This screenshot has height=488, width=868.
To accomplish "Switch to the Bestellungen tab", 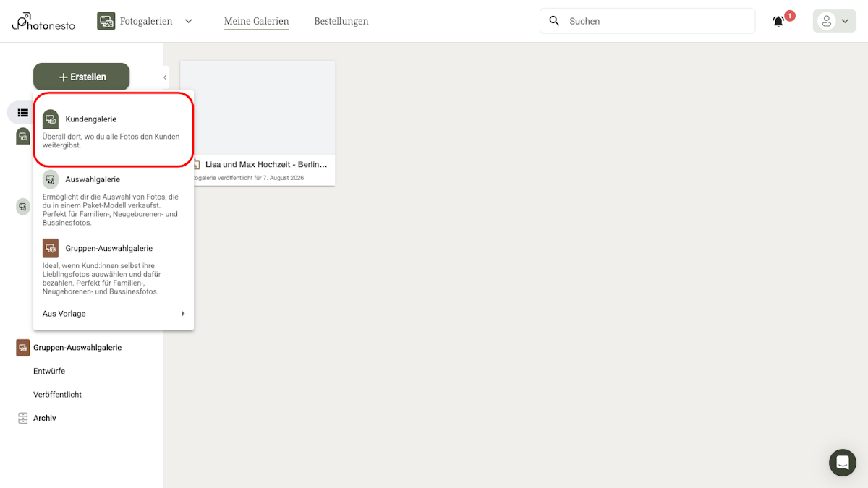I will click(341, 21).
